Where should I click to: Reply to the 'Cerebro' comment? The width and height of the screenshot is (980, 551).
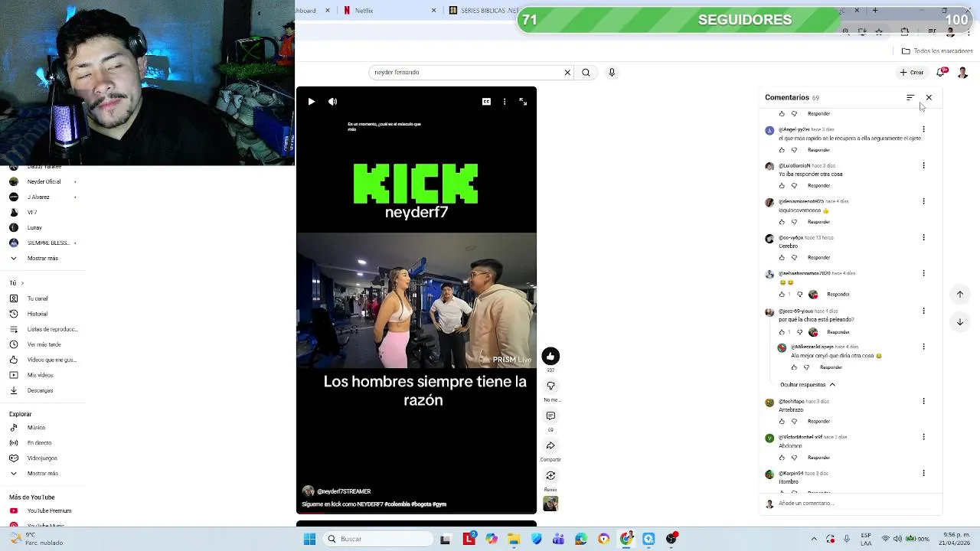point(818,258)
